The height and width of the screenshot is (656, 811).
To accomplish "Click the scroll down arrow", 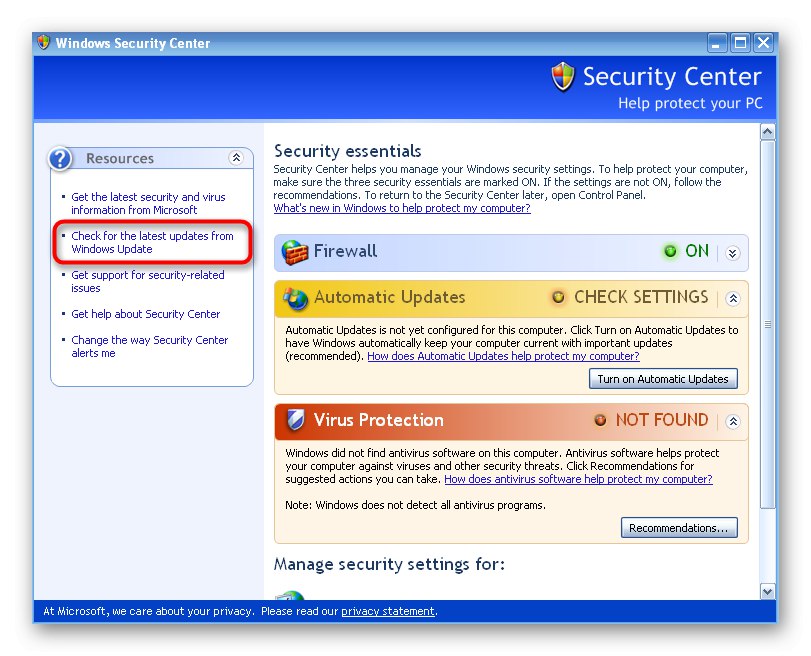I will point(767,591).
